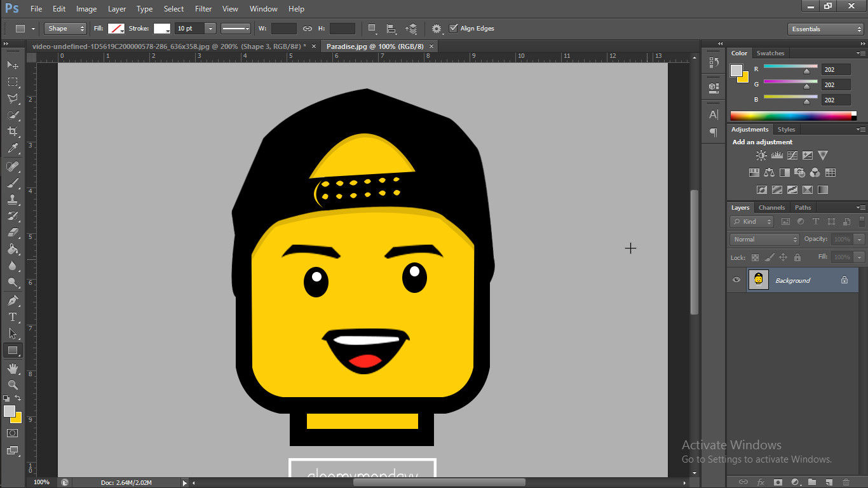
Task: Select the Path Selection tool
Action: [13, 334]
